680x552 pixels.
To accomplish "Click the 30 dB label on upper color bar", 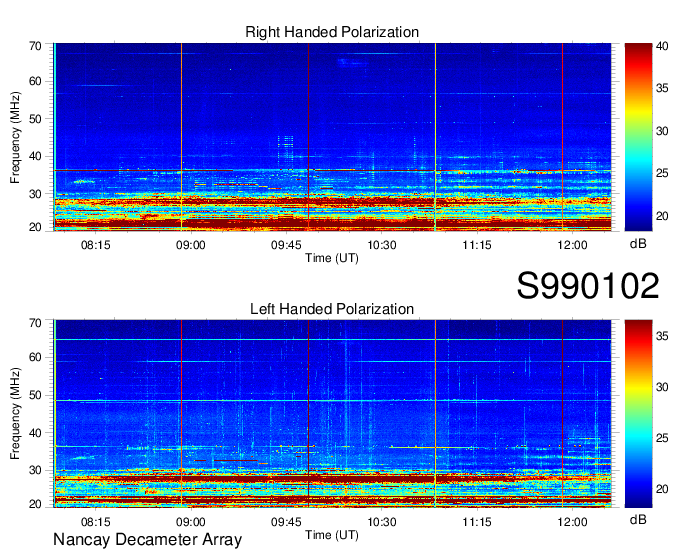I will tap(662, 131).
